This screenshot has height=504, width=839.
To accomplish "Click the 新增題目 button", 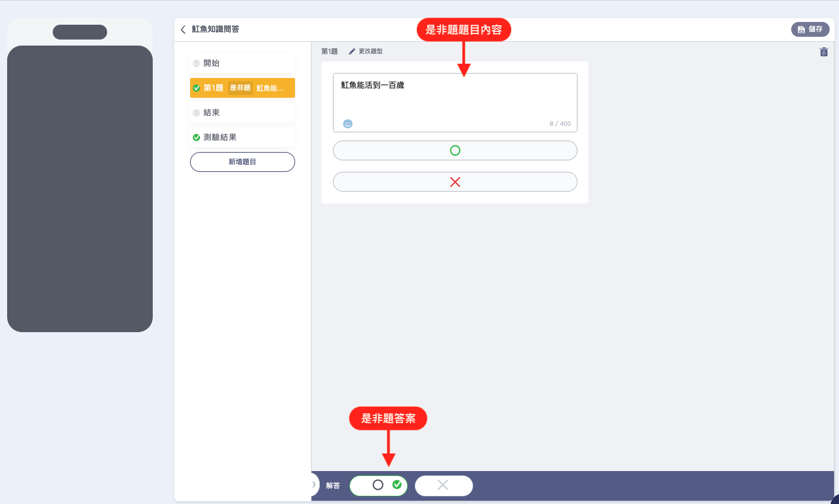I will (x=242, y=162).
